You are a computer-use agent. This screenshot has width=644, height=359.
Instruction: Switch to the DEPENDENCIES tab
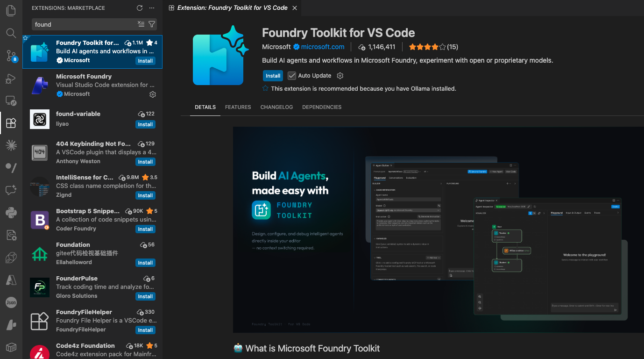coord(322,107)
